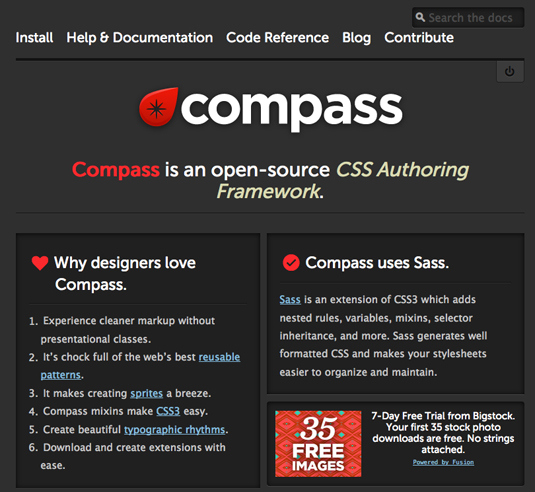
Task: Click the red Compass leaf logo icon
Action: click(x=158, y=107)
